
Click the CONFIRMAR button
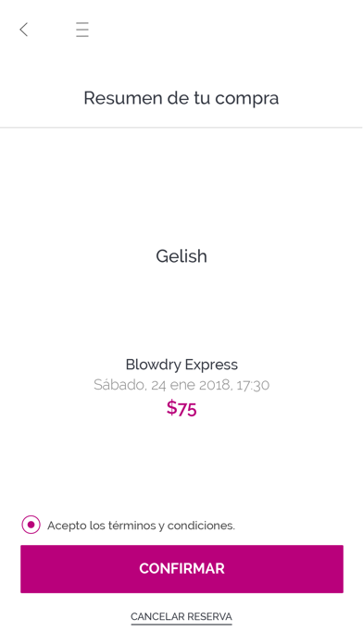click(x=181, y=569)
